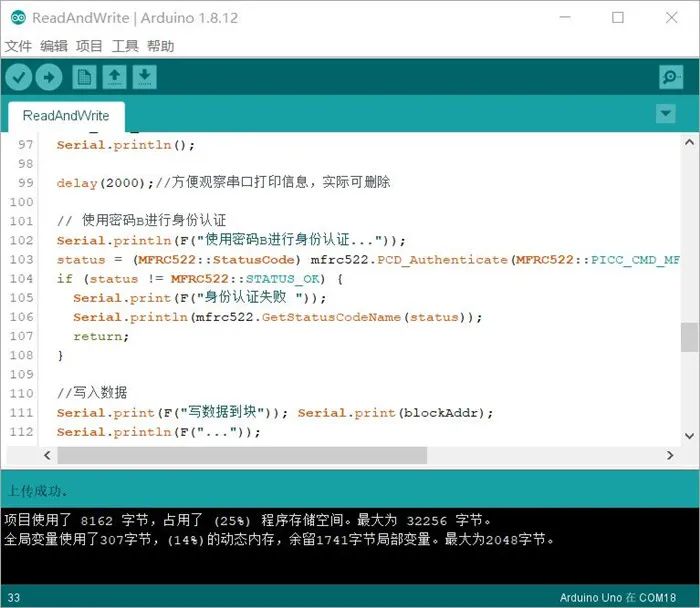Maximize the Arduino window
This screenshot has width=700, height=608.
tap(618, 17)
